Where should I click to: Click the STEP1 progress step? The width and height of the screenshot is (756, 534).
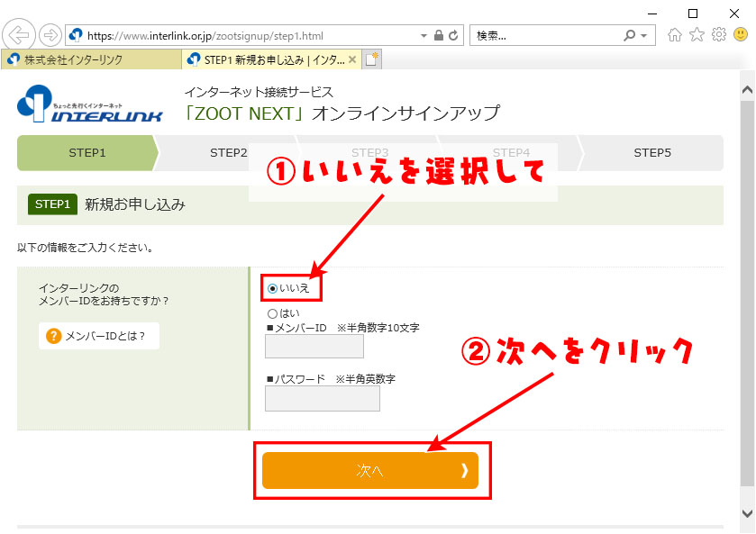coord(87,153)
